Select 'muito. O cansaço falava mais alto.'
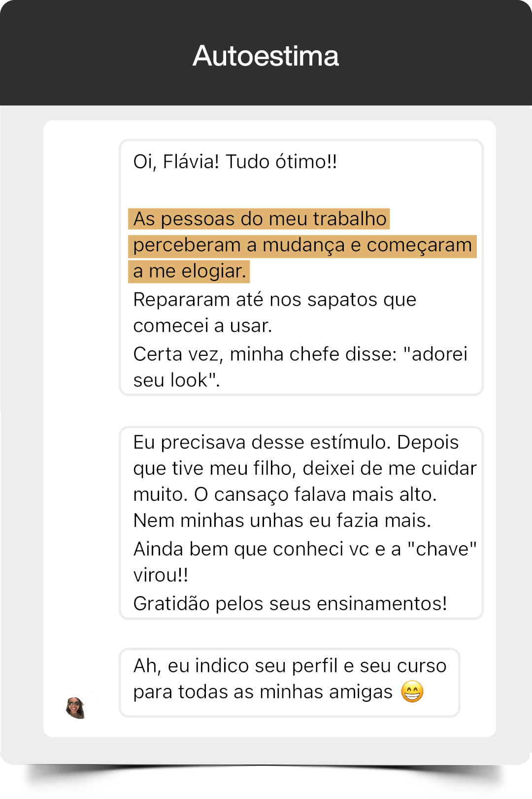 (285, 495)
